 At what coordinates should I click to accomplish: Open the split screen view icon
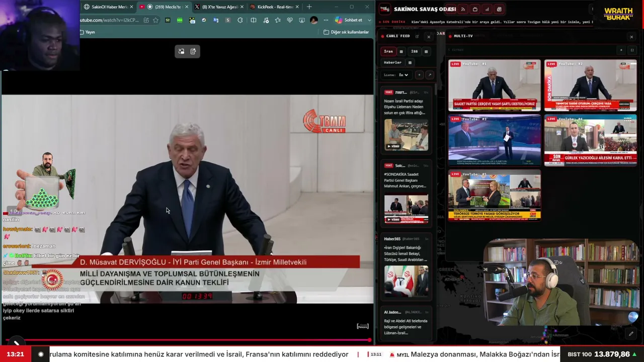tap(253, 20)
